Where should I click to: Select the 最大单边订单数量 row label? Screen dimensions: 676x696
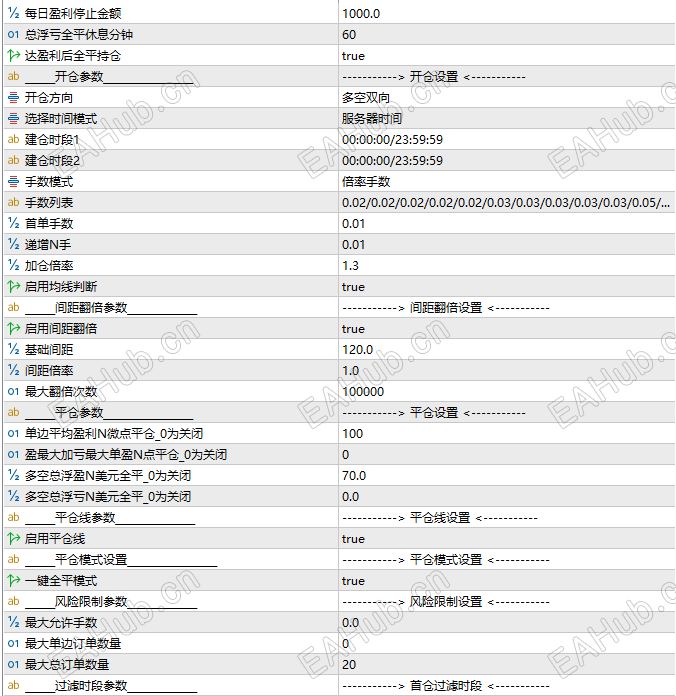pyautogui.click(x=73, y=643)
